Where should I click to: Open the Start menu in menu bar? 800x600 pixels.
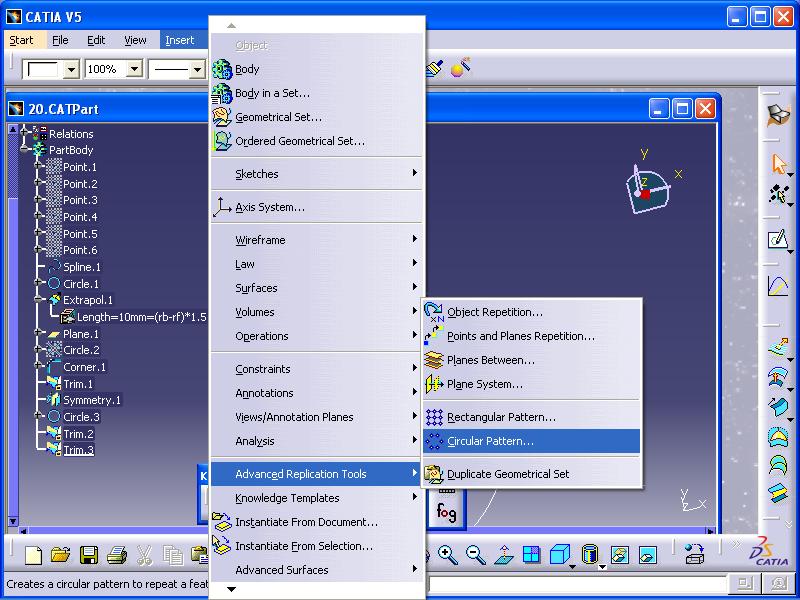click(21, 40)
